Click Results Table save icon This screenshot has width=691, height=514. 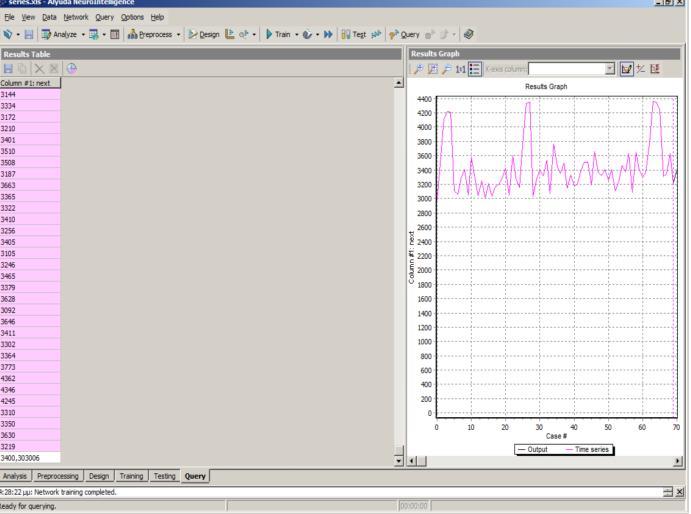(x=8, y=69)
